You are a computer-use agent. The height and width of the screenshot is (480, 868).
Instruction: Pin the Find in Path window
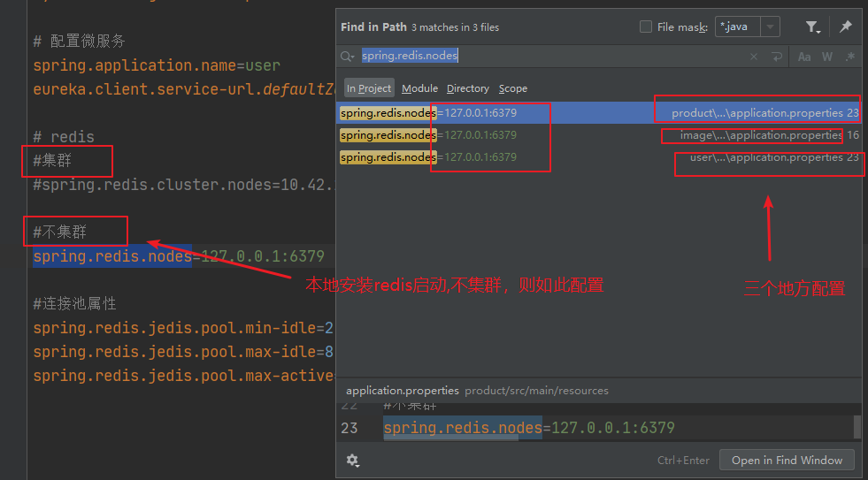[845, 26]
